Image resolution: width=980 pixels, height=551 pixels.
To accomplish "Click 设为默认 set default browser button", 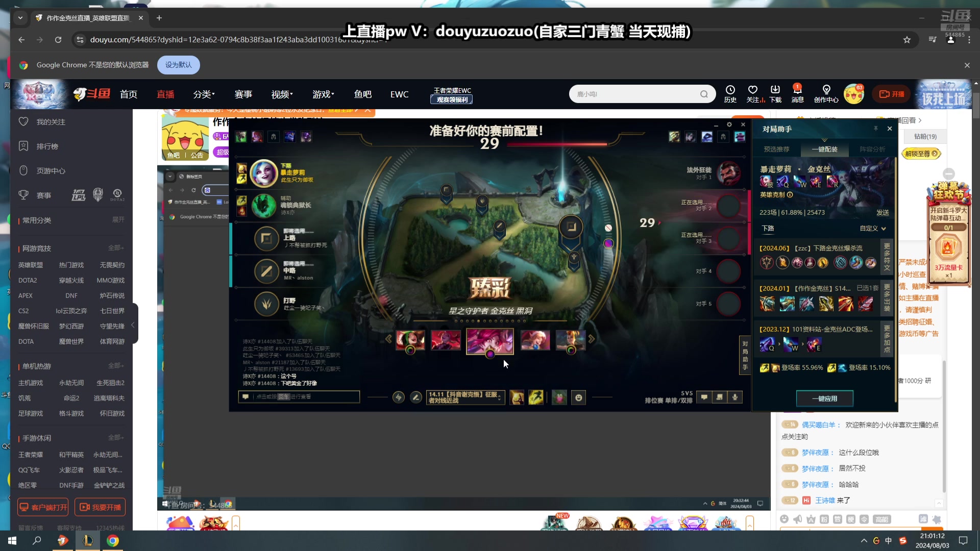I will (178, 65).
